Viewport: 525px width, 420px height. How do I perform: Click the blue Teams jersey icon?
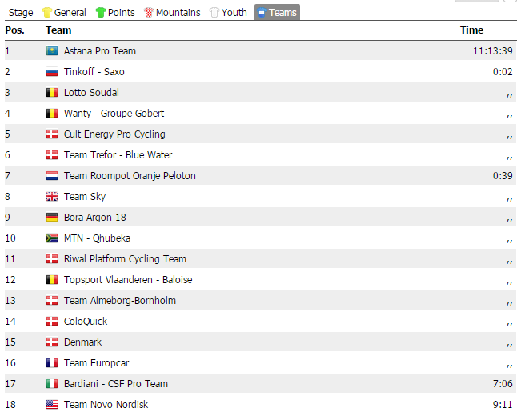point(262,13)
